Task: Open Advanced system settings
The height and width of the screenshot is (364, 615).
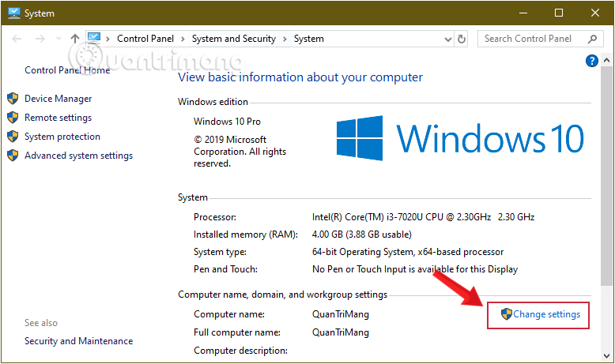Action: (x=78, y=156)
